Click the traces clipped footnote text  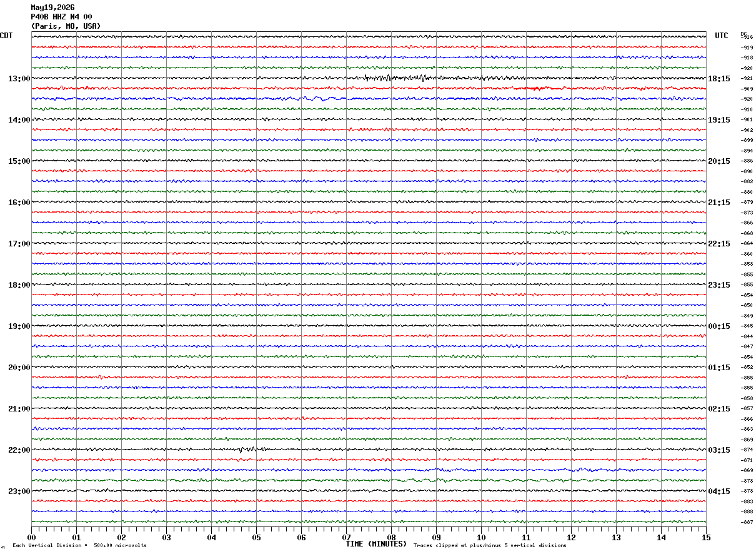coord(490,546)
